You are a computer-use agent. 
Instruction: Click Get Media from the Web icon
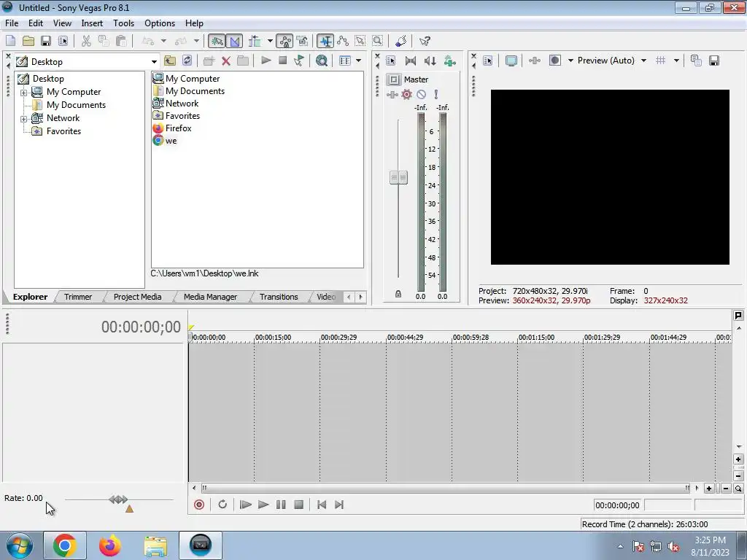(322, 61)
